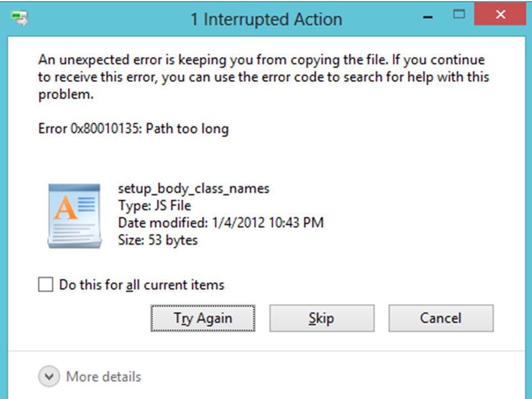Click the 'Size: 53 bytes' line
This screenshot has height=399, width=532.
tap(158, 240)
